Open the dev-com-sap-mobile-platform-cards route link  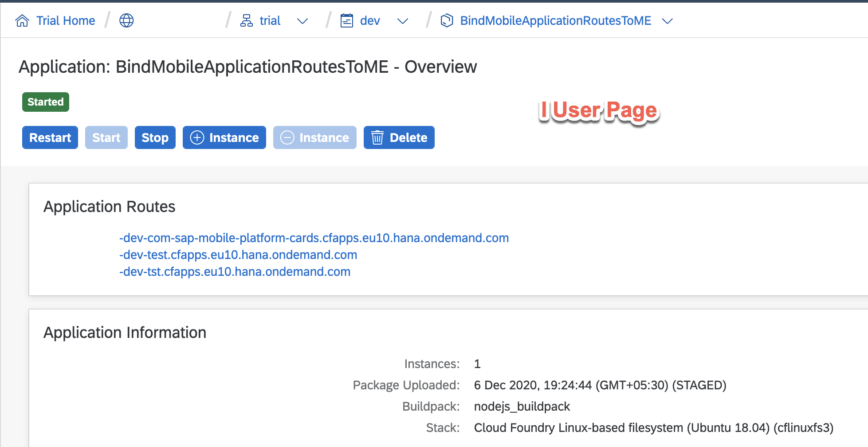pos(315,238)
